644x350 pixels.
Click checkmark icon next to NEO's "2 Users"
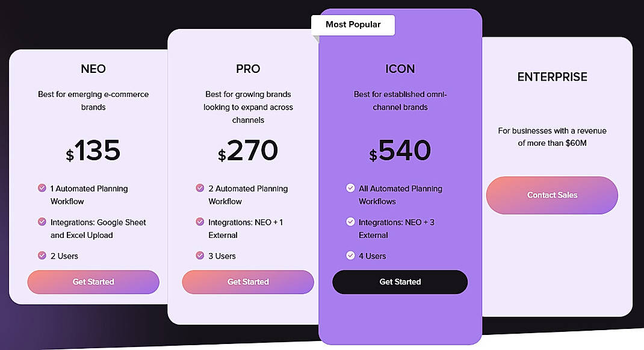(x=43, y=256)
